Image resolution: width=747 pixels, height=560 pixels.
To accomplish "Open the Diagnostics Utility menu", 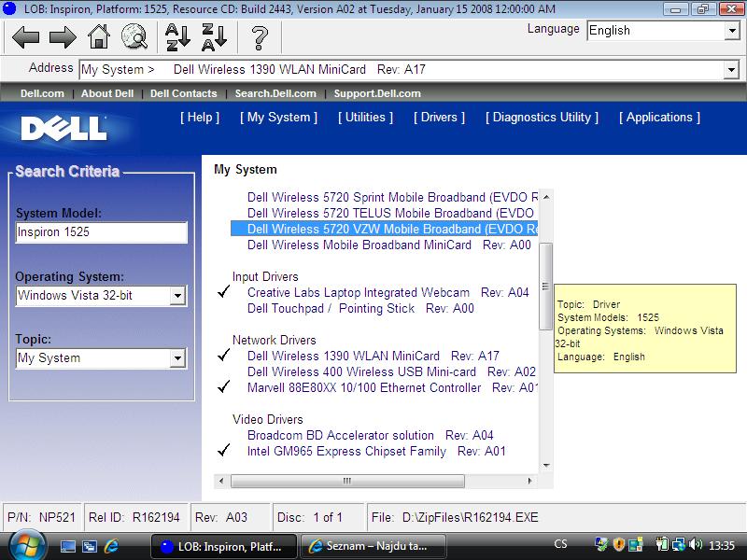I will [x=543, y=118].
